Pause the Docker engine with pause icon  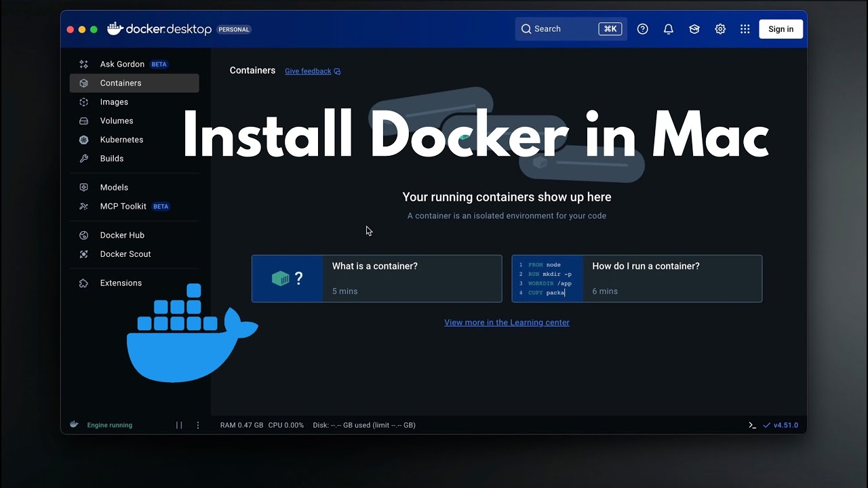179,425
